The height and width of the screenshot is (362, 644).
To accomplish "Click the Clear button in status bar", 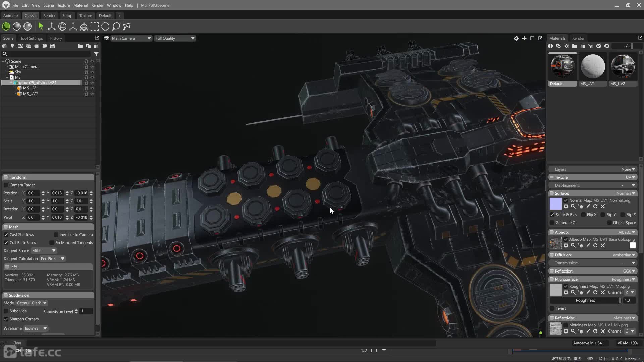I will click(x=17, y=343).
